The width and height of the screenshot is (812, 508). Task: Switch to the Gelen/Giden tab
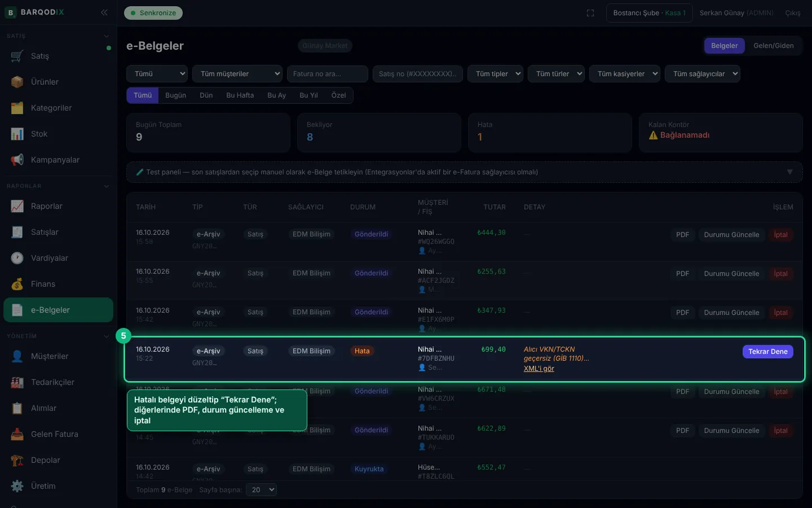(774, 46)
